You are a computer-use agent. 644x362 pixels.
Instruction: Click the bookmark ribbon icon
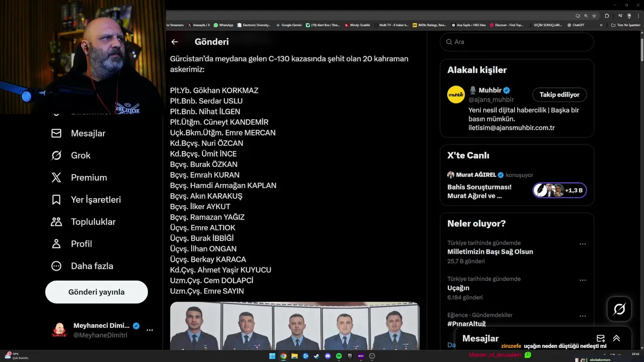coord(56,200)
